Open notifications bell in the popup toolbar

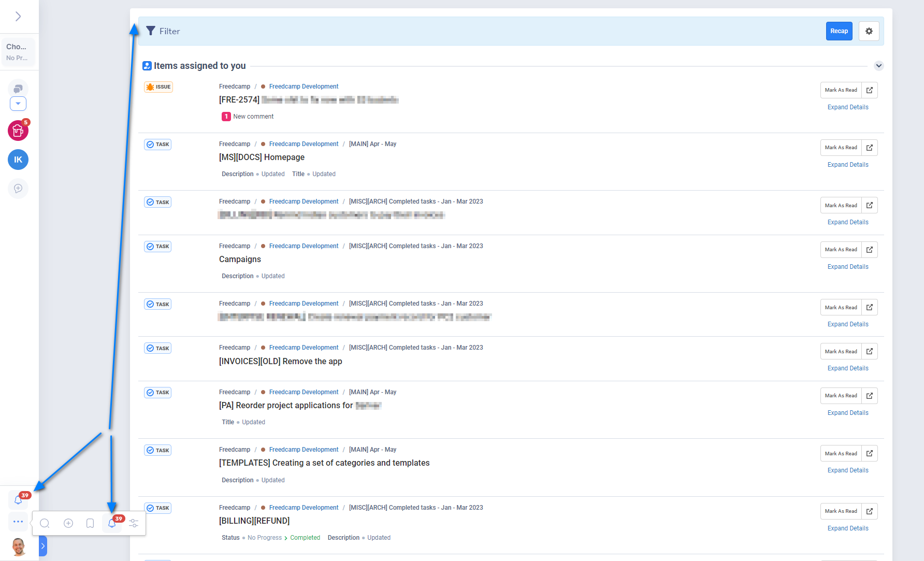112,523
